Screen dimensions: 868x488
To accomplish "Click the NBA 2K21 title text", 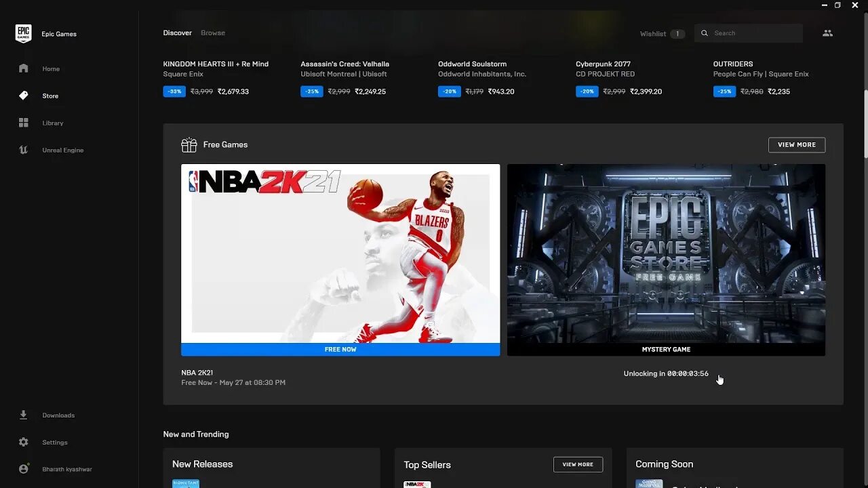I will pyautogui.click(x=197, y=373).
